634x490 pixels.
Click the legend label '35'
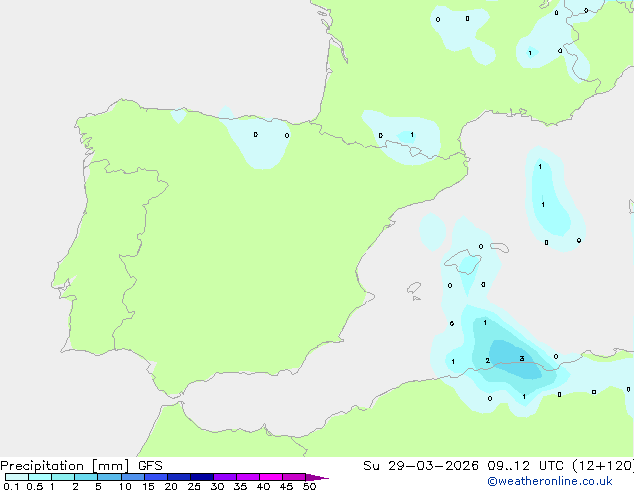(x=240, y=486)
